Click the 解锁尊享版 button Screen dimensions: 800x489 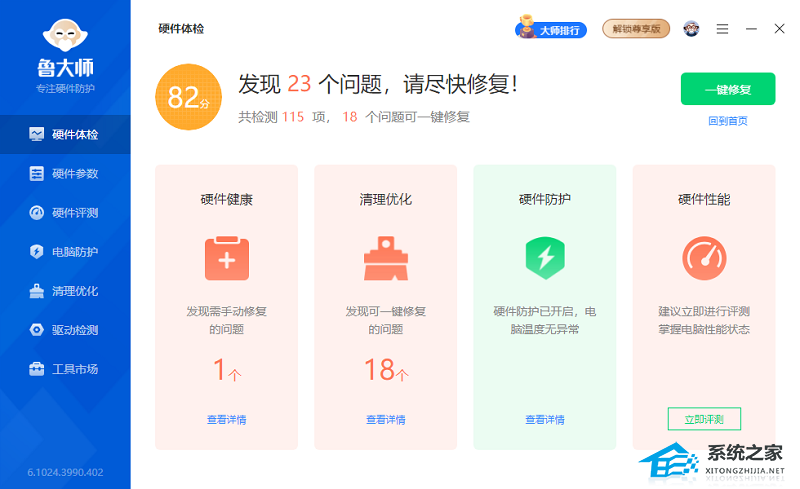coord(636,29)
